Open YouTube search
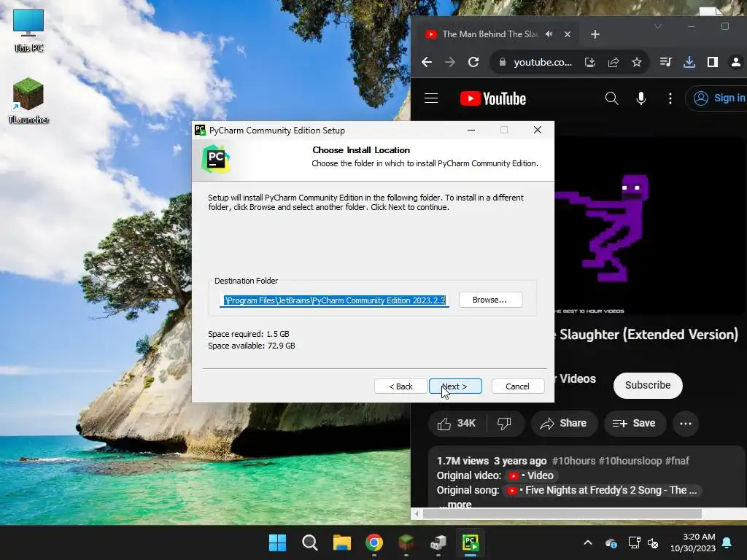 click(612, 98)
